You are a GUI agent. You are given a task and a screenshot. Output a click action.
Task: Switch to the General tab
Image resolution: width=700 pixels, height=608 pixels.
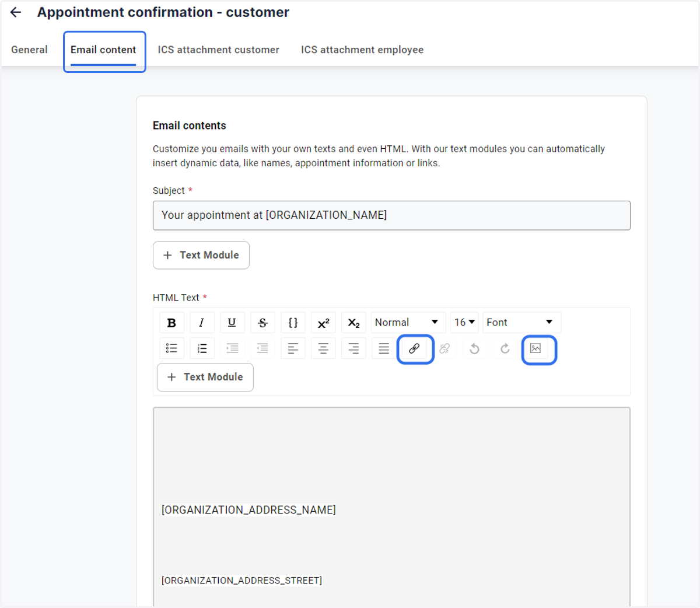(x=29, y=50)
